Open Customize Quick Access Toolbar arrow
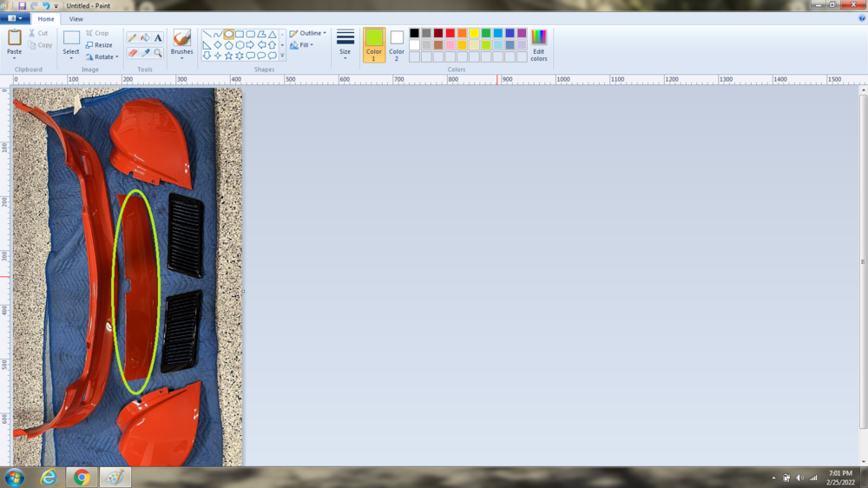This screenshot has width=868, height=488. click(56, 6)
